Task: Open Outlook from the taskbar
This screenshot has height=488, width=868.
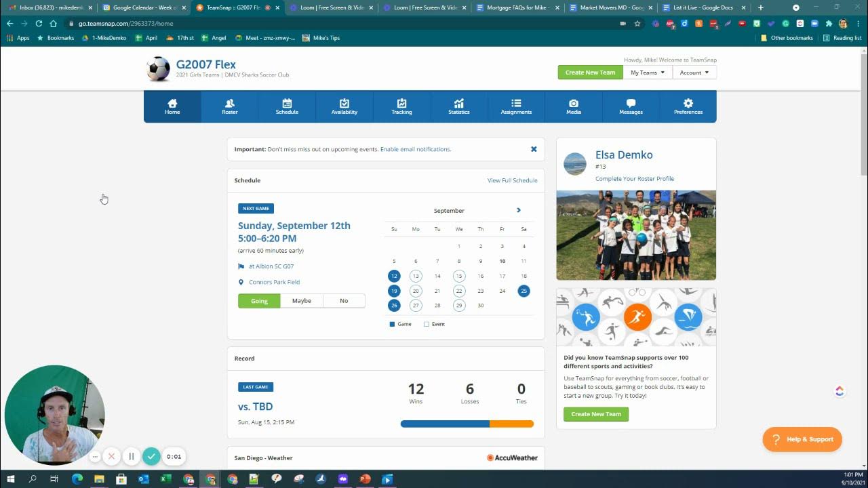Action: point(143,479)
